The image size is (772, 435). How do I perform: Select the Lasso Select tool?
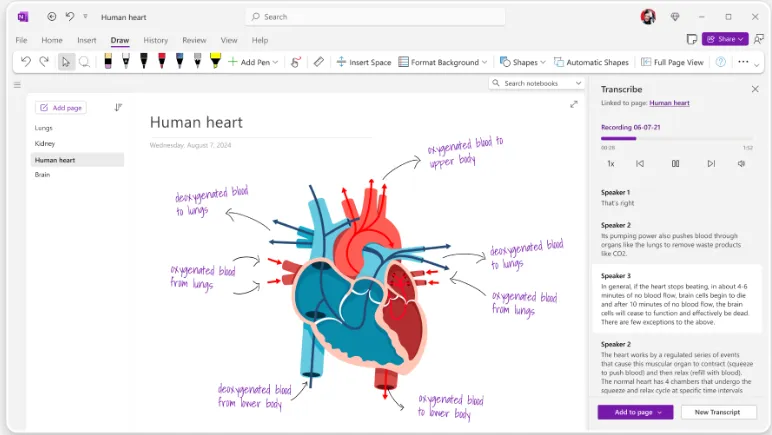click(x=85, y=62)
